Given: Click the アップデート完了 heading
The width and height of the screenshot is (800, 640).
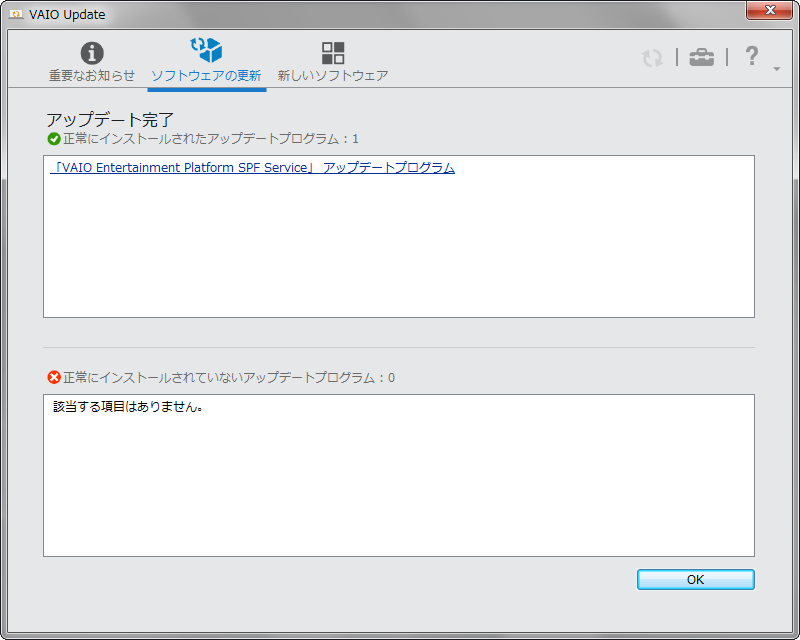Looking at the screenshot, I should click(110, 120).
